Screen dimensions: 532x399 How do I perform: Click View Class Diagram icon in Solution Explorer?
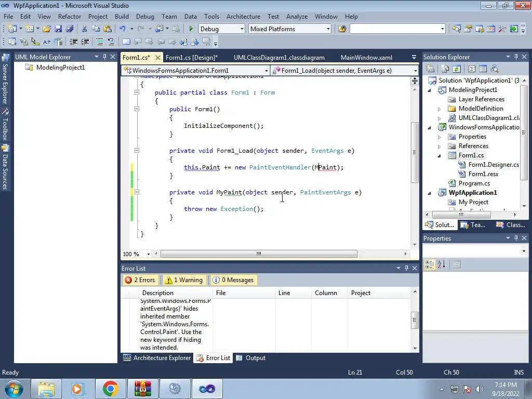(495, 69)
